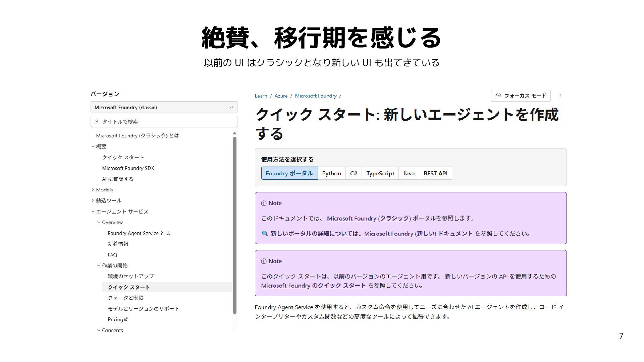The image size is (644, 362).
Task: Click the sidebar vertical scrollbar thumb
Action: tap(235, 225)
